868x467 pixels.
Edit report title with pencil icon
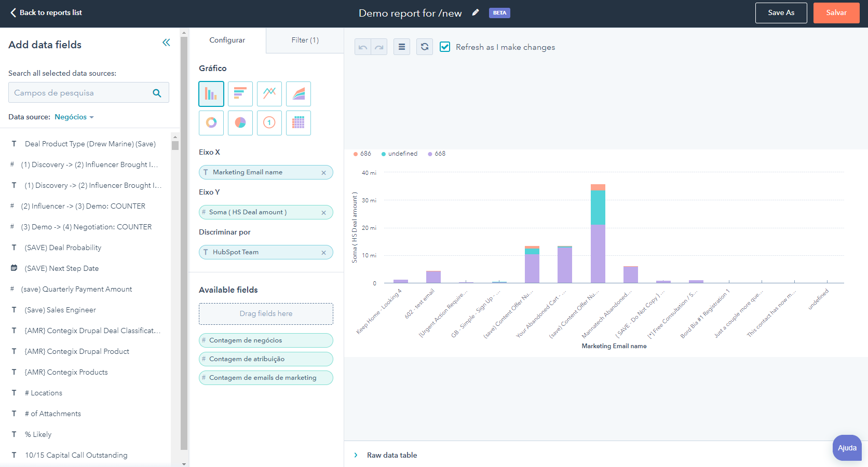[x=475, y=13]
